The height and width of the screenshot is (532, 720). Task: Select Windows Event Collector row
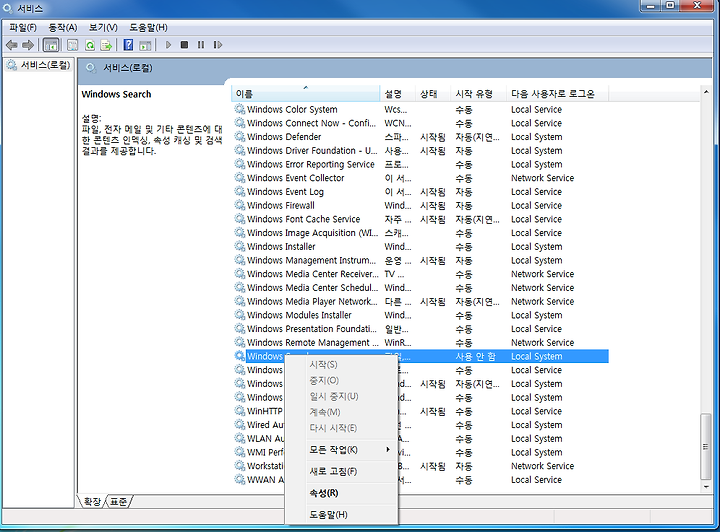click(420, 178)
